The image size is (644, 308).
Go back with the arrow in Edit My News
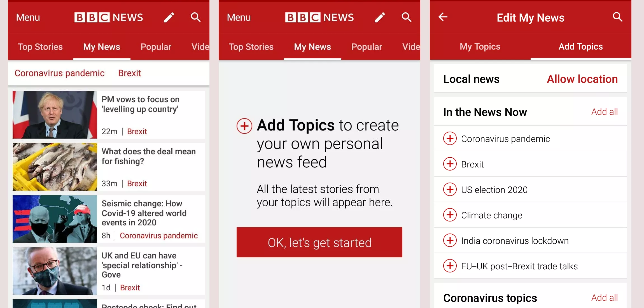tap(443, 17)
